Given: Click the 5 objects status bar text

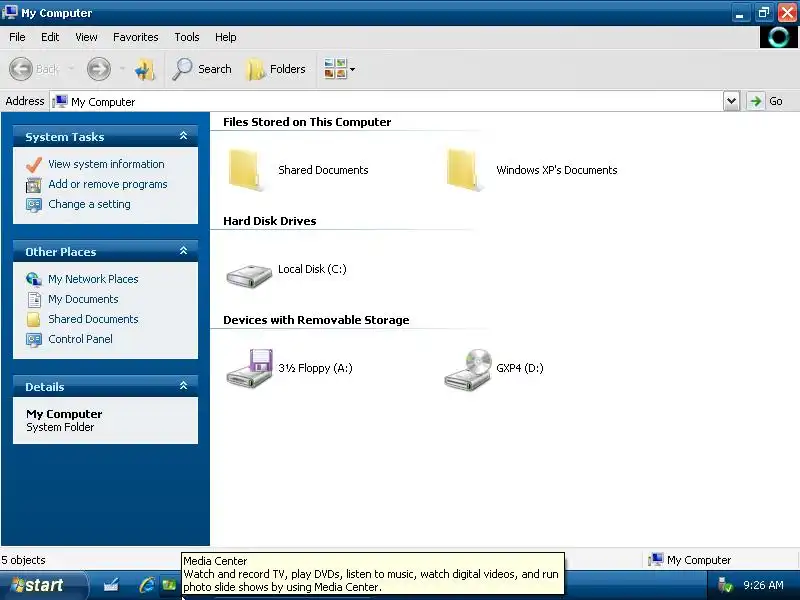Looking at the screenshot, I should tap(23, 560).
